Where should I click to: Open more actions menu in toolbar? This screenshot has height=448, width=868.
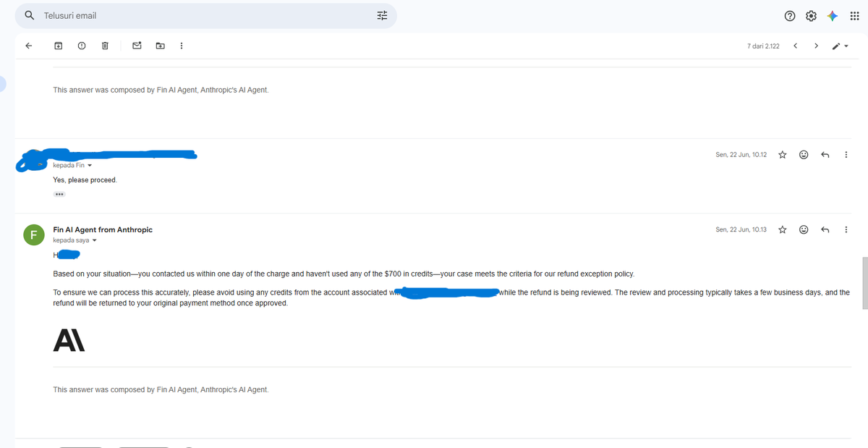click(181, 46)
